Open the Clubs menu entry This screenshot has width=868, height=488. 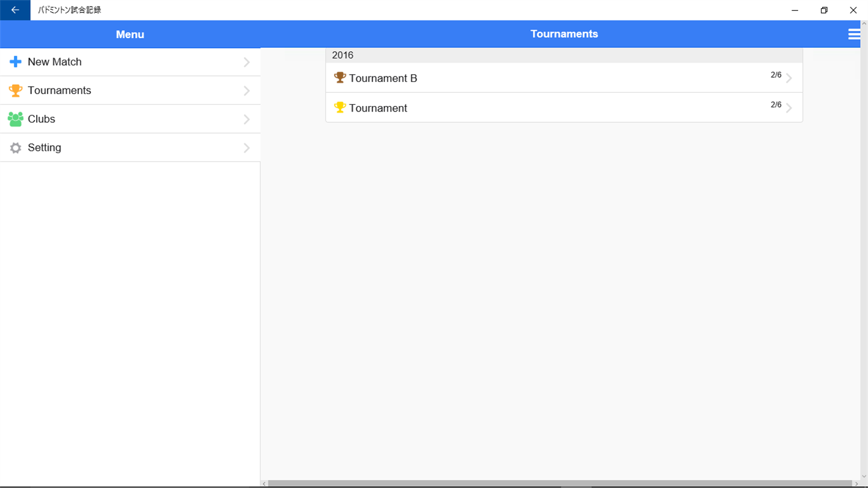(130, 119)
